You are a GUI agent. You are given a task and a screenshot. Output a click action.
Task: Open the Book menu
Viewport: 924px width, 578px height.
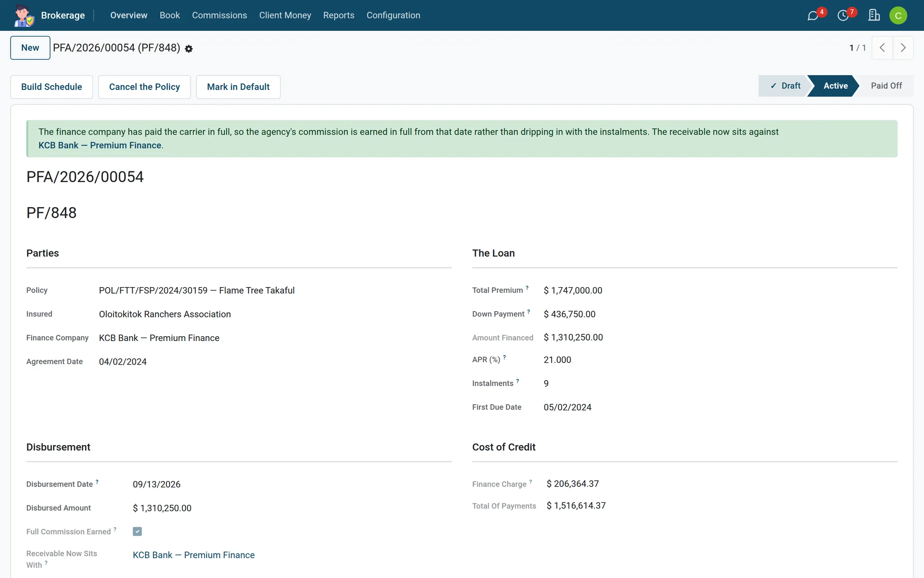170,15
